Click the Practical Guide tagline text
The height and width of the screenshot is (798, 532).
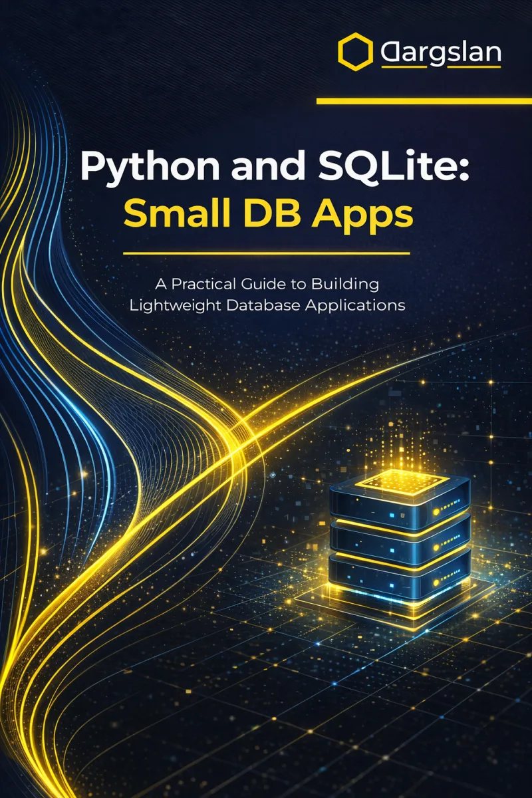[x=266, y=294]
